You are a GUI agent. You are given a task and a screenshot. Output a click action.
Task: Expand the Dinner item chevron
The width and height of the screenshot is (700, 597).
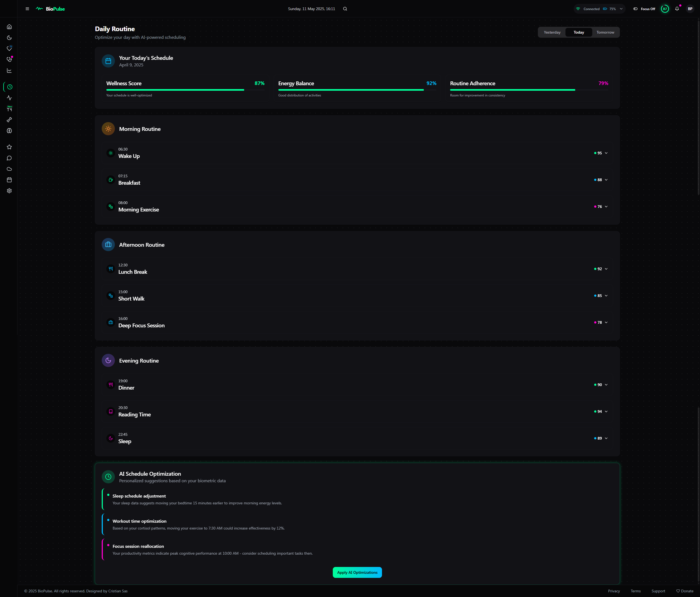coord(606,385)
